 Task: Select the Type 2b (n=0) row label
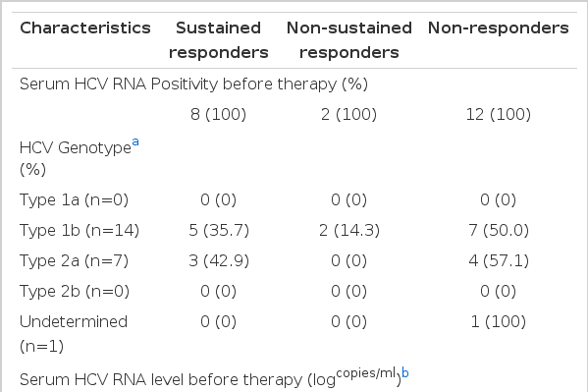coord(75,291)
